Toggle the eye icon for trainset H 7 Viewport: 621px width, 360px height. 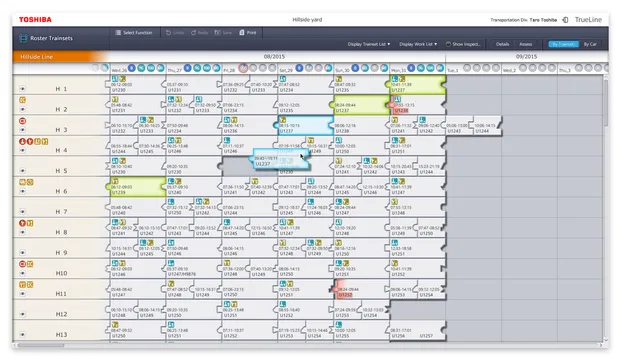coord(23,211)
